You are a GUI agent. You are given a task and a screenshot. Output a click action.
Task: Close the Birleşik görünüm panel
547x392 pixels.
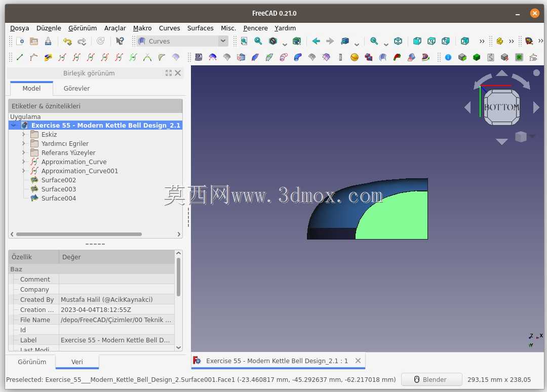(x=178, y=73)
